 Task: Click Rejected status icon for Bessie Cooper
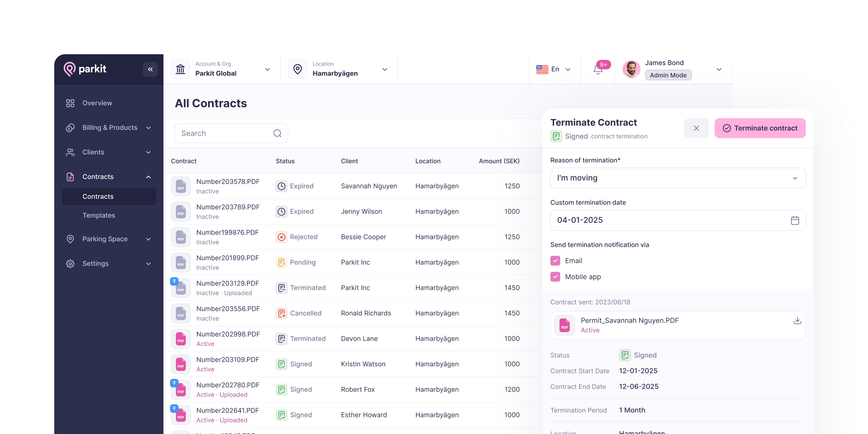tap(281, 237)
